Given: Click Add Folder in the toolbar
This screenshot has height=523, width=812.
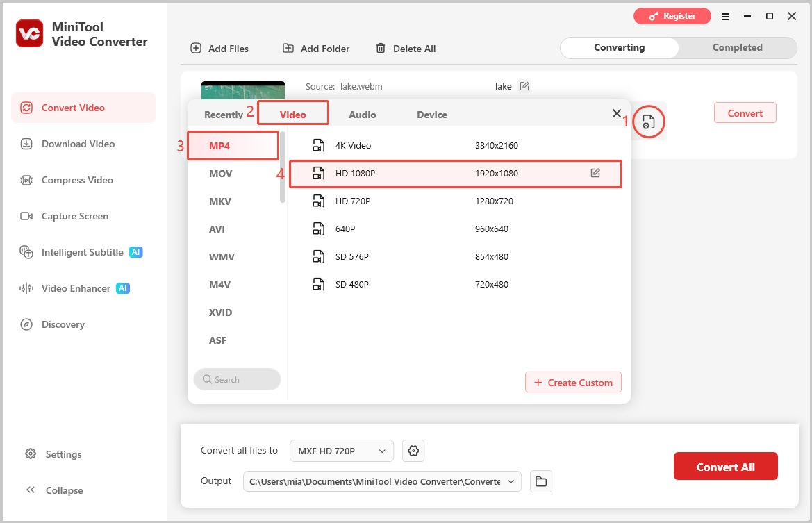Looking at the screenshot, I should 316,49.
